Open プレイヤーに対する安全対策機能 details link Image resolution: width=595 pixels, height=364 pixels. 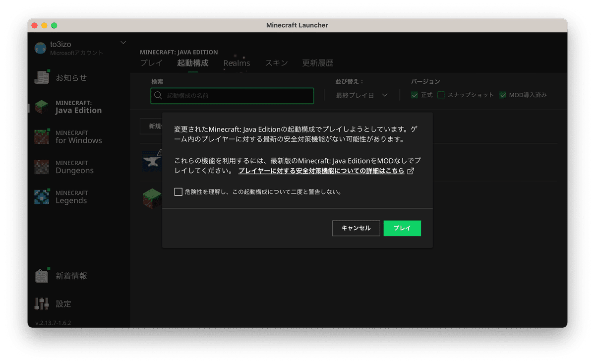[x=321, y=171]
